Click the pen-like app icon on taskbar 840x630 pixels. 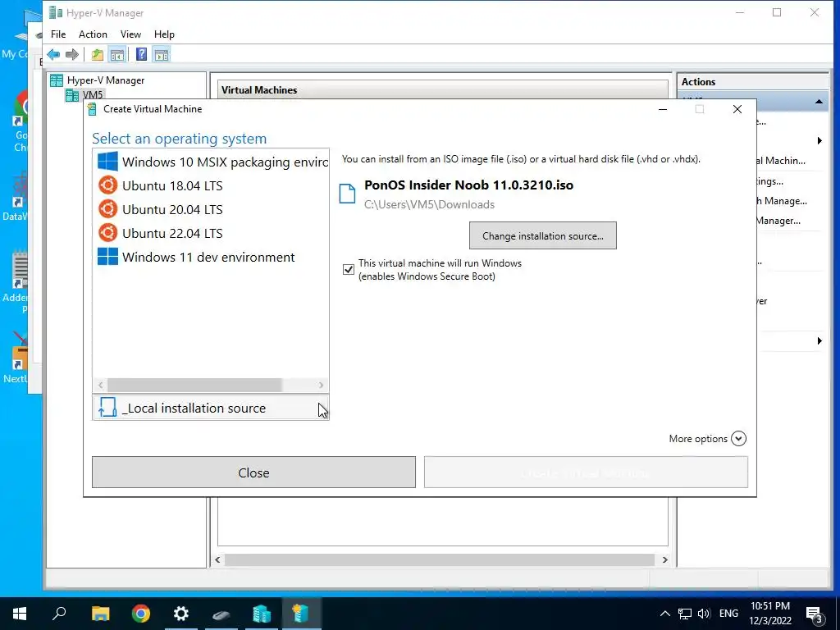(x=221, y=614)
